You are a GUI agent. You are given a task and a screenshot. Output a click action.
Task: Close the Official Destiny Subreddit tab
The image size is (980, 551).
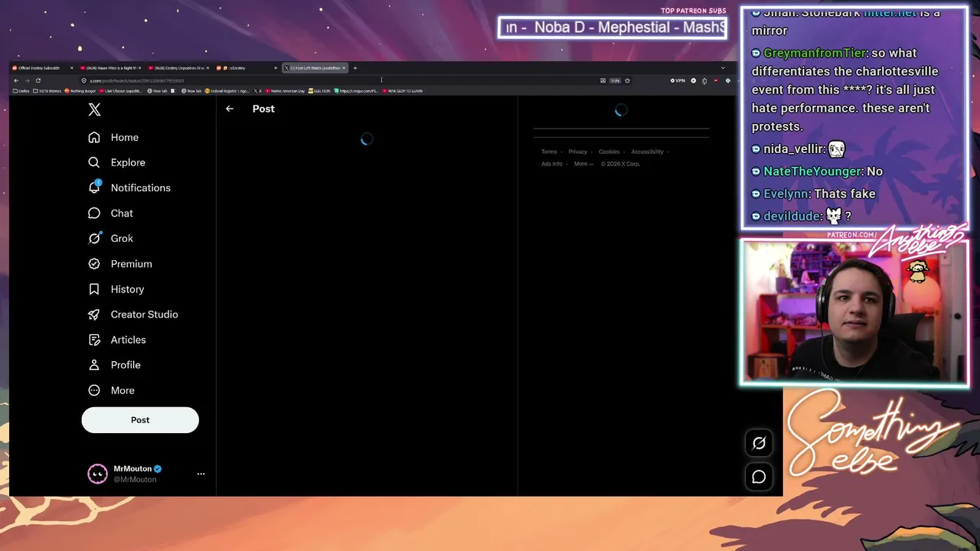point(72,68)
